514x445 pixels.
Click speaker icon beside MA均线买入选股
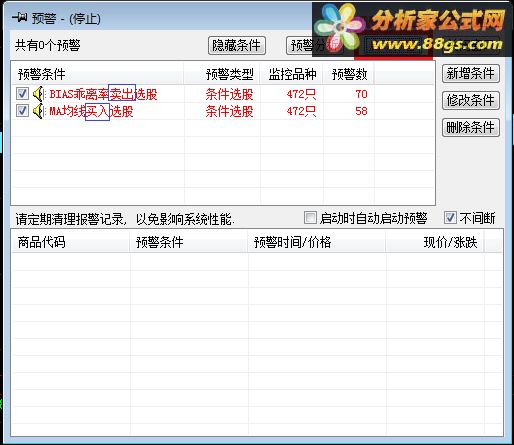(38, 111)
